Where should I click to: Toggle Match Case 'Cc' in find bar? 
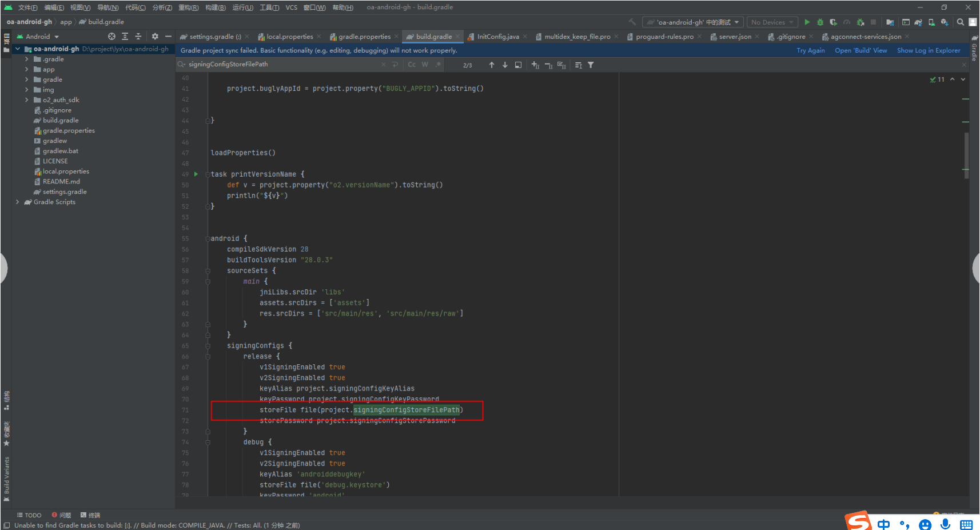(x=412, y=65)
